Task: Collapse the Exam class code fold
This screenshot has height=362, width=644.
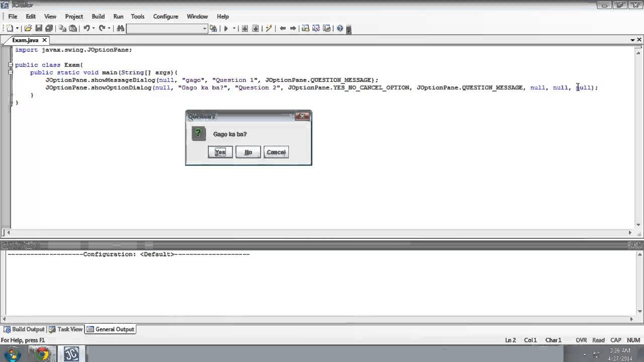Action: (x=10, y=65)
